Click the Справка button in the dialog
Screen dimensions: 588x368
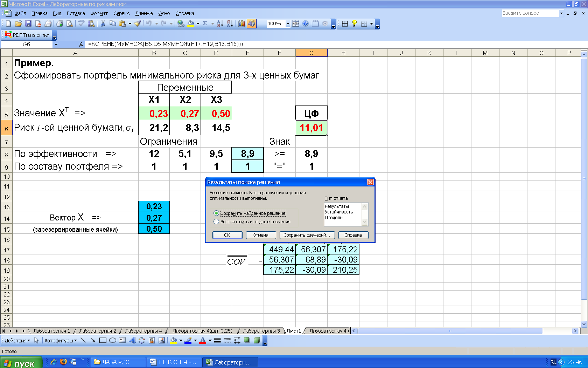coord(353,235)
